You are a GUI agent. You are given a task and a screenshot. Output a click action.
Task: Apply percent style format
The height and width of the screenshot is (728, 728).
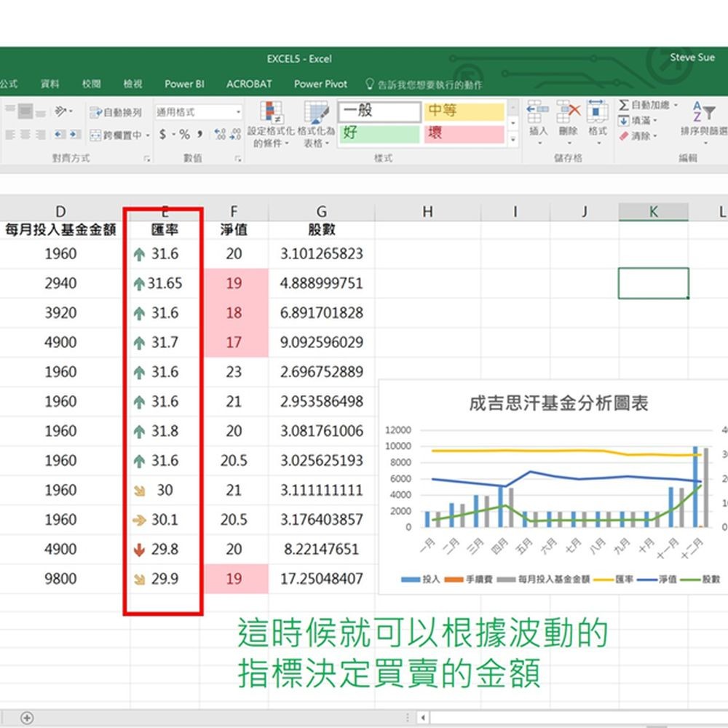click(x=185, y=135)
